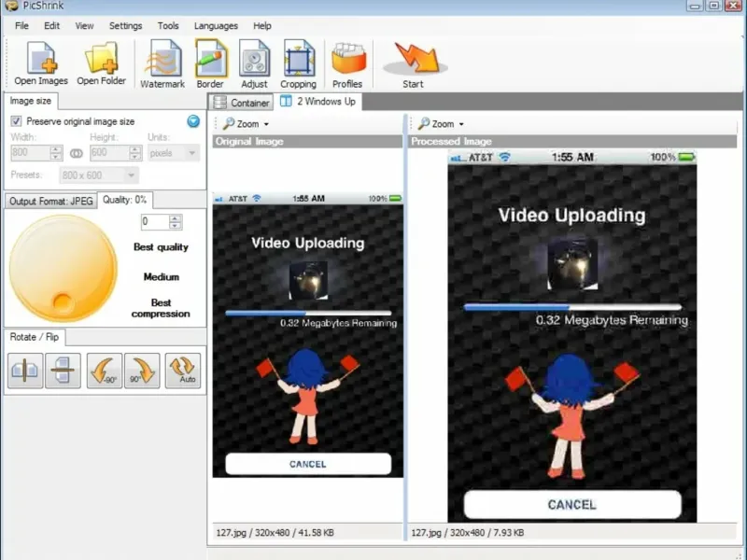
Task: Click the Height input field
Action: 109,153
